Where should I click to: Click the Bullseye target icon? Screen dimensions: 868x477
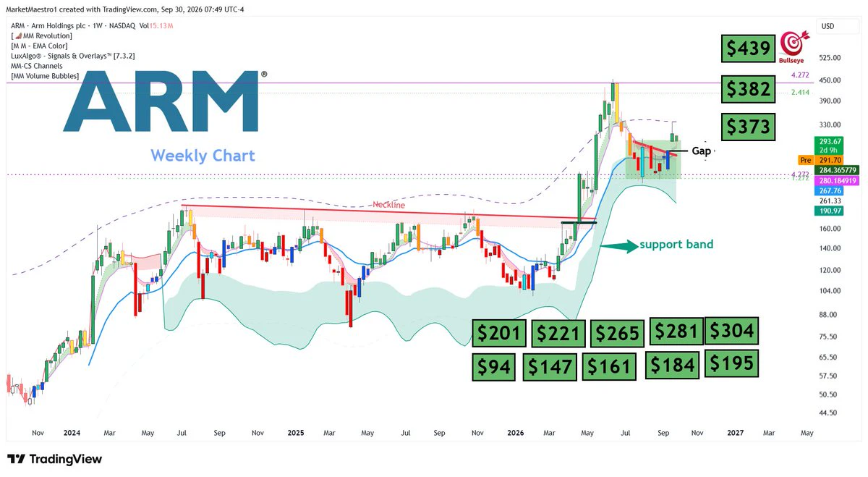click(794, 46)
